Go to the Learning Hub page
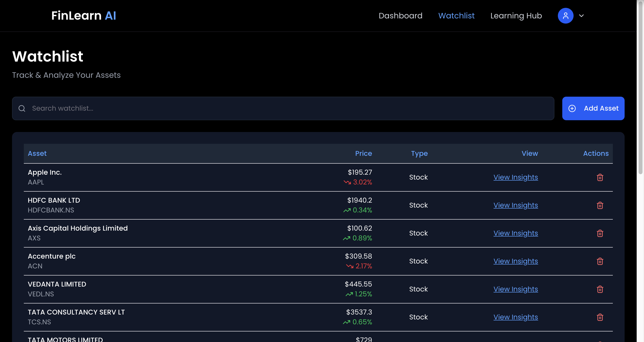 click(x=516, y=16)
